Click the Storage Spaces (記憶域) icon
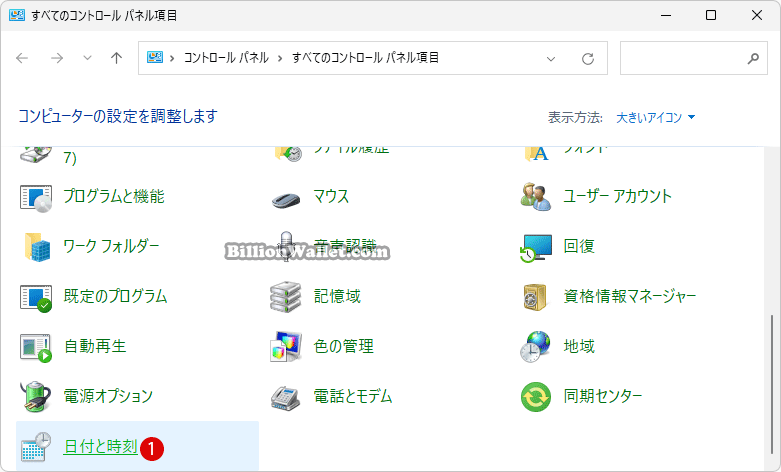 pyautogui.click(x=285, y=297)
